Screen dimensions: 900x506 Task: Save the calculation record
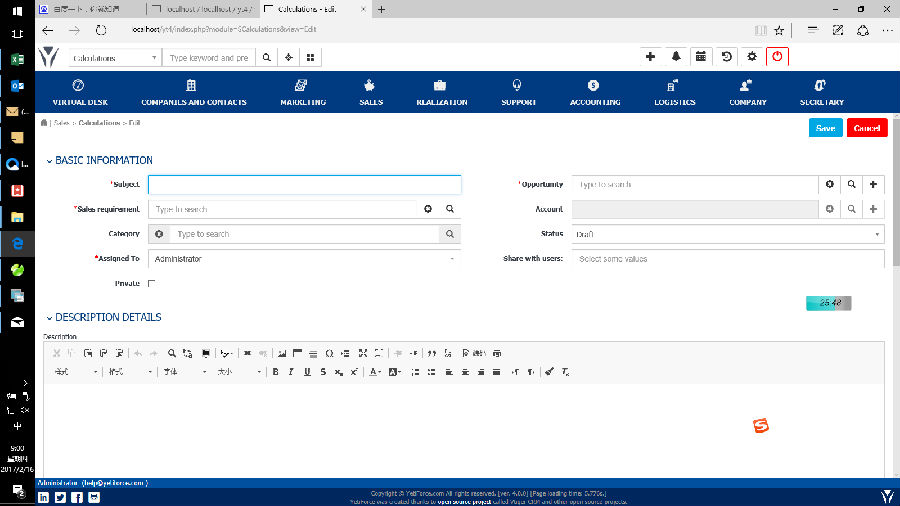pos(825,128)
